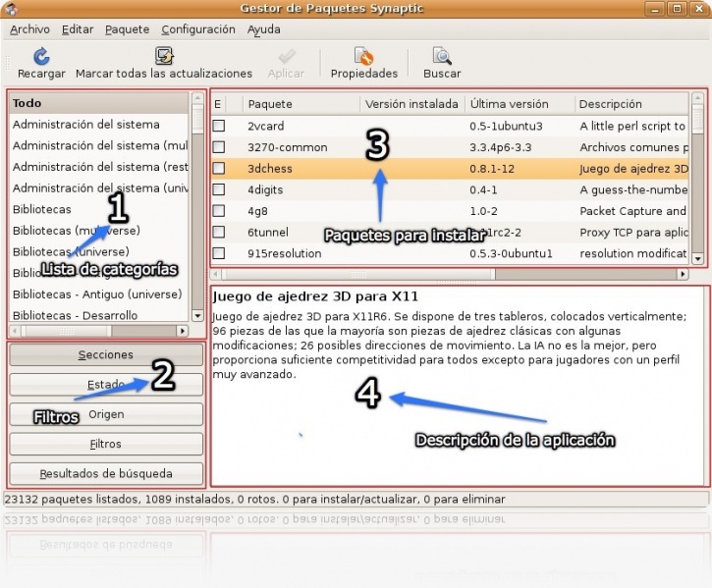Select the Bibliotecas category
This screenshot has height=588, width=712.
coord(42,209)
